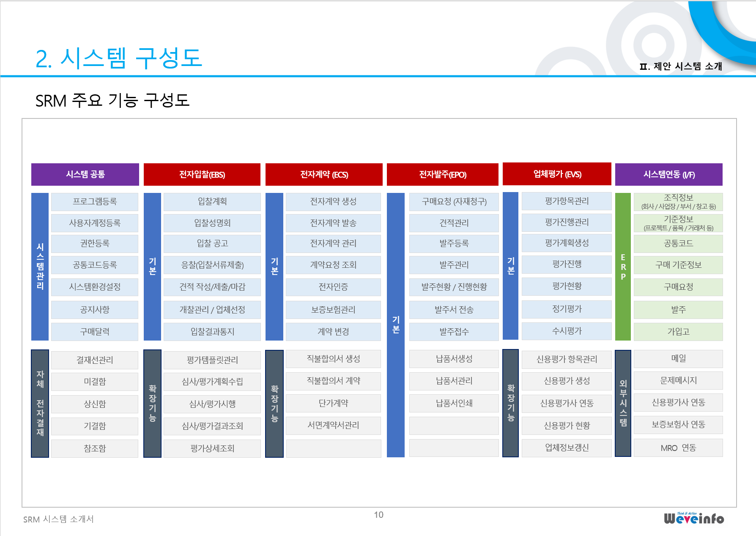Select the 발주등록 cell
The width and height of the screenshot is (756, 536).
pyautogui.click(x=454, y=244)
